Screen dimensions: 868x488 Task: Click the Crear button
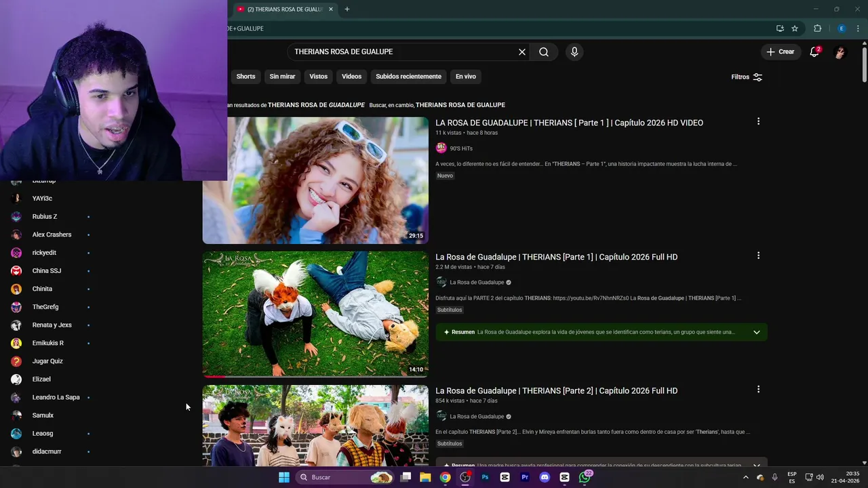(x=780, y=52)
